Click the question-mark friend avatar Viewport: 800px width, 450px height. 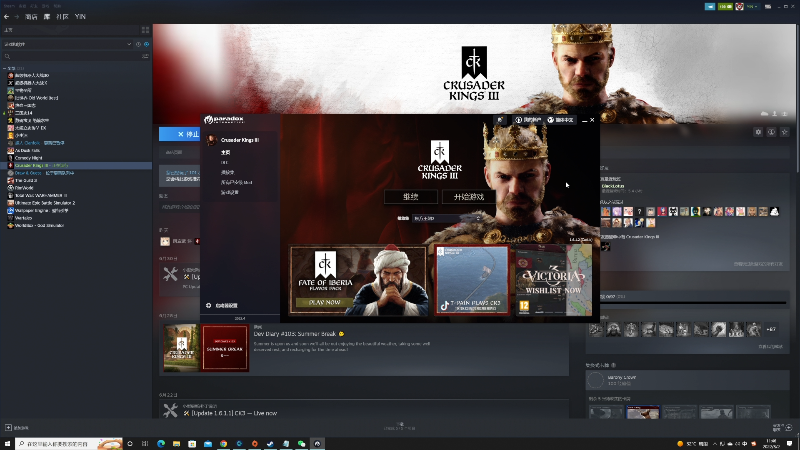click(639, 211)
